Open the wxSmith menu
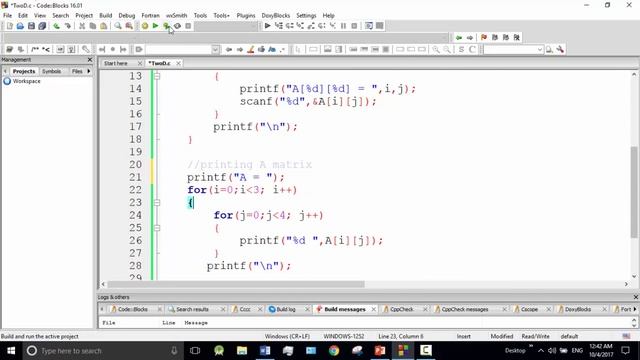Image resolution: width=640 pixels, height=360 pixels. pos(176,16)
